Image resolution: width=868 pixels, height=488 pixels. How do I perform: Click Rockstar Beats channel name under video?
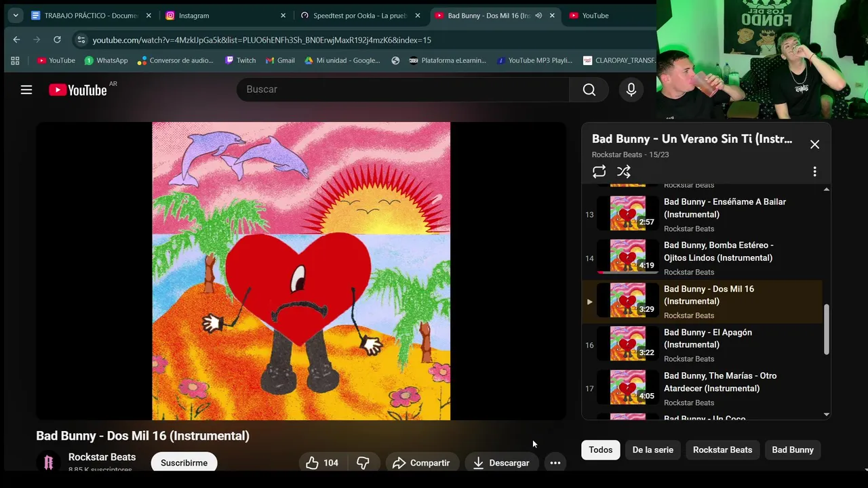point(102,457)
